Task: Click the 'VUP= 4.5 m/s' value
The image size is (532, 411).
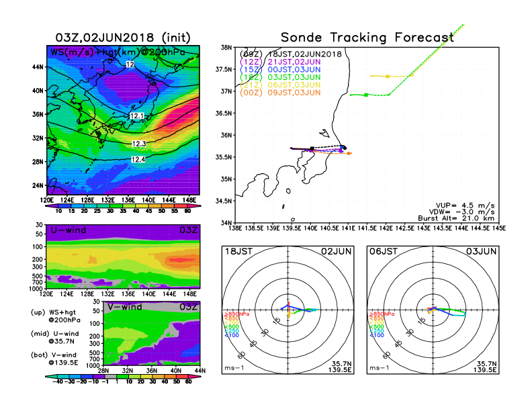Action: [465, 205]
